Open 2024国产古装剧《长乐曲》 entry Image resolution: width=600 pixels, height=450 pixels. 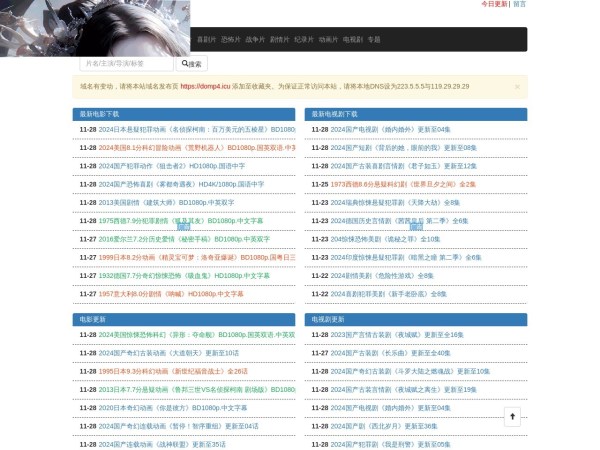(x=390, y=353)
